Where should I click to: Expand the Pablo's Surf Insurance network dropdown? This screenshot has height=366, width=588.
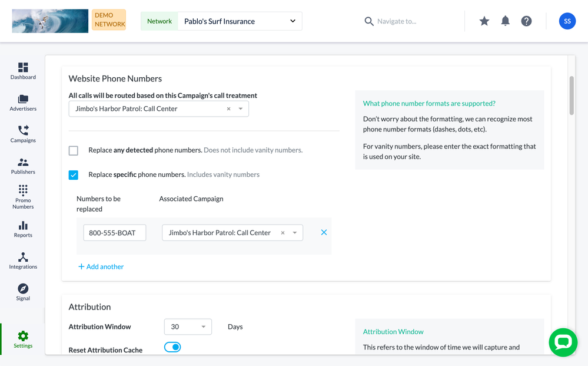[293, 21]
